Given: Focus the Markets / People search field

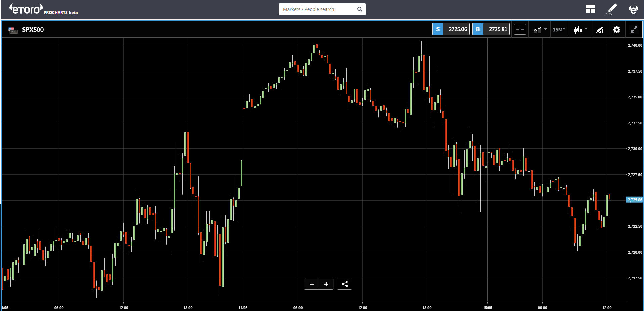Looking at the screenshot, I should [318, 9].
